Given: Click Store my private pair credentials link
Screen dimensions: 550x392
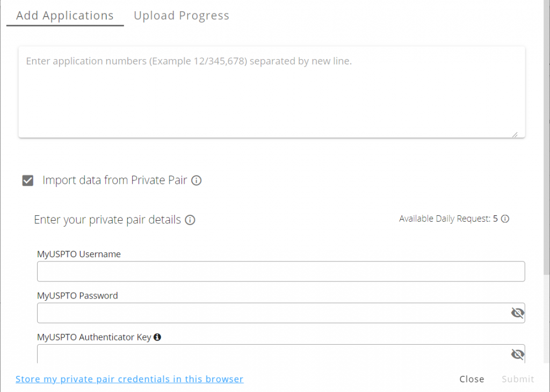Looking at the screenshot, I should point(129,379).
